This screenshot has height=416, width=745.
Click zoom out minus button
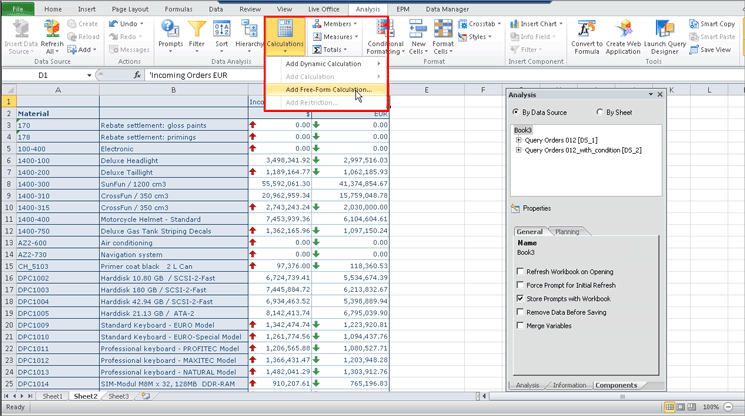point(728,407)
